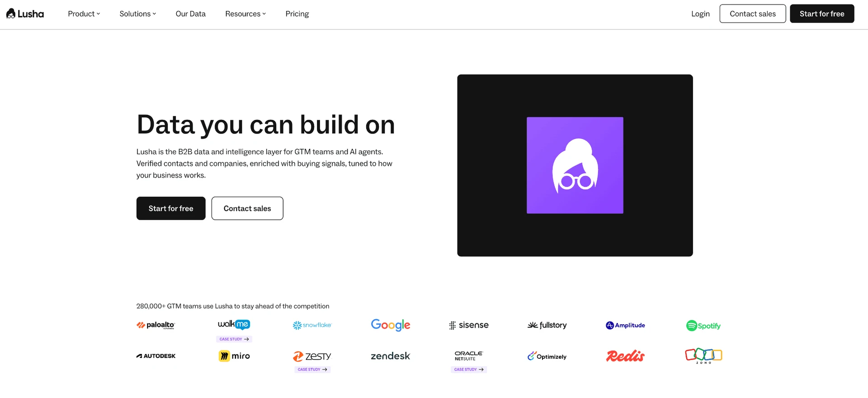Select the Amplitude logo

[625, 325]
